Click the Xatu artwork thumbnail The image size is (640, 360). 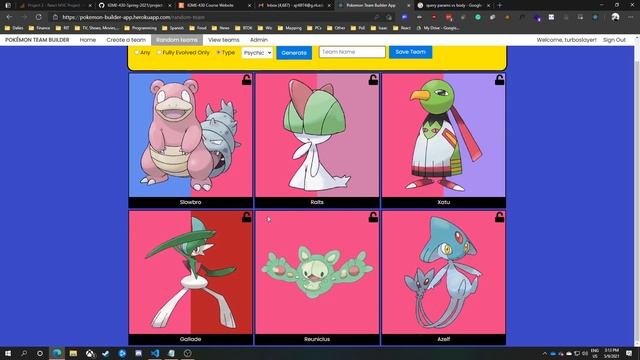click(444, 135)
